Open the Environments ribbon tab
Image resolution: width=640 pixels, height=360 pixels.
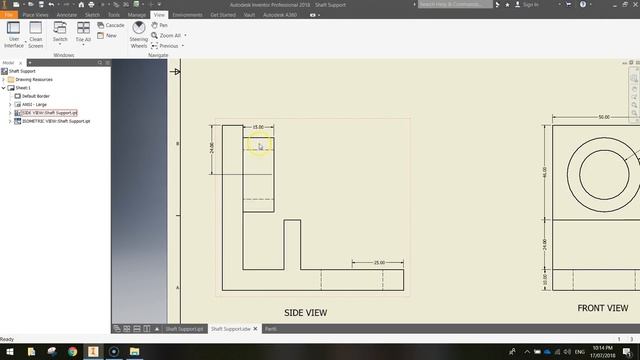(x=187, y=15)
